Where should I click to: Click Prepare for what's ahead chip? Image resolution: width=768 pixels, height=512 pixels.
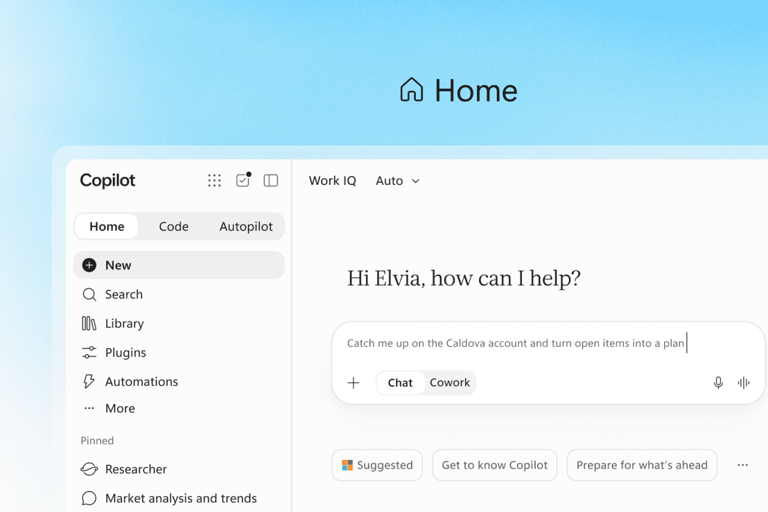(642, 465)
